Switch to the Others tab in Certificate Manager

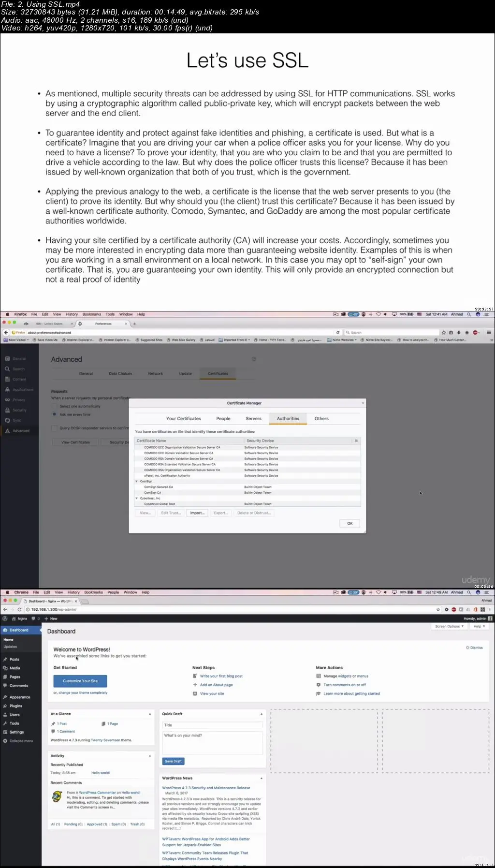pos(321,419)
